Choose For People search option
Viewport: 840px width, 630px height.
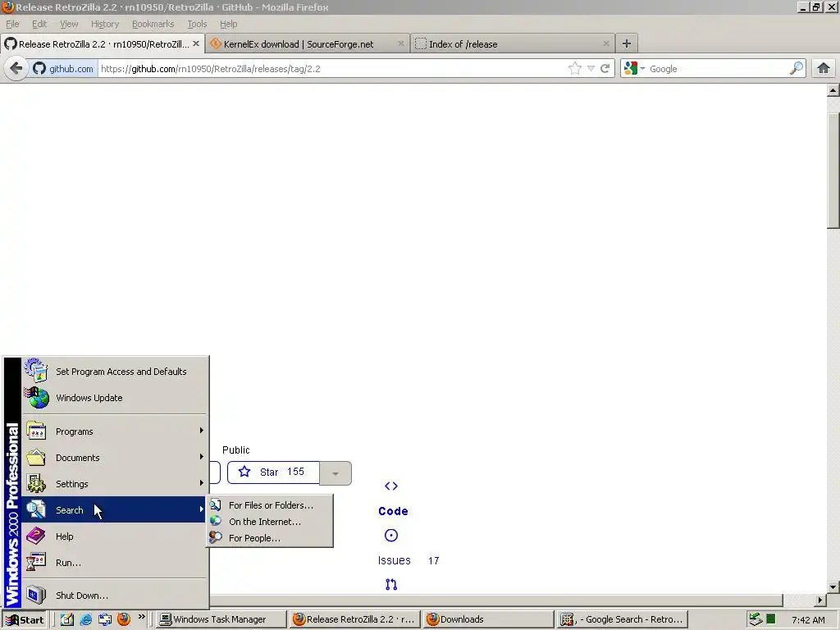(270, 538)
